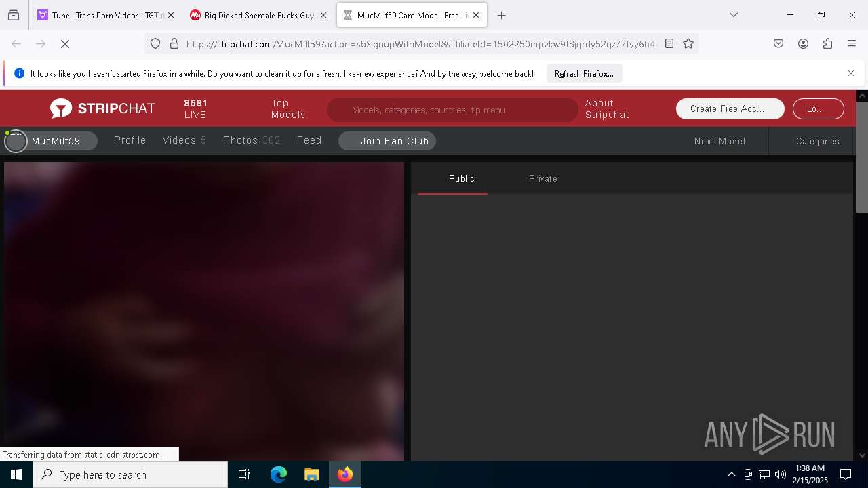Image resolution: width=868 pixels, height=488 pixels.
Task: Close the active Stripchat tab
Action: tap(476, 15)
